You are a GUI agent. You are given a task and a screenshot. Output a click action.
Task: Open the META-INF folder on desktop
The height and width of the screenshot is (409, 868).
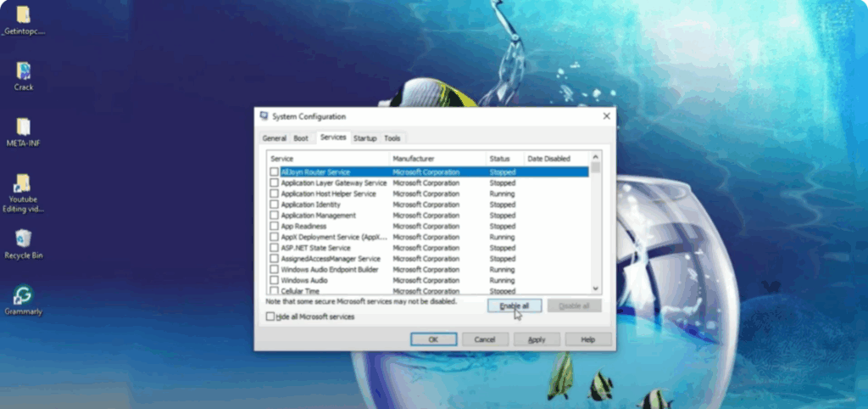tap(23, 132)
